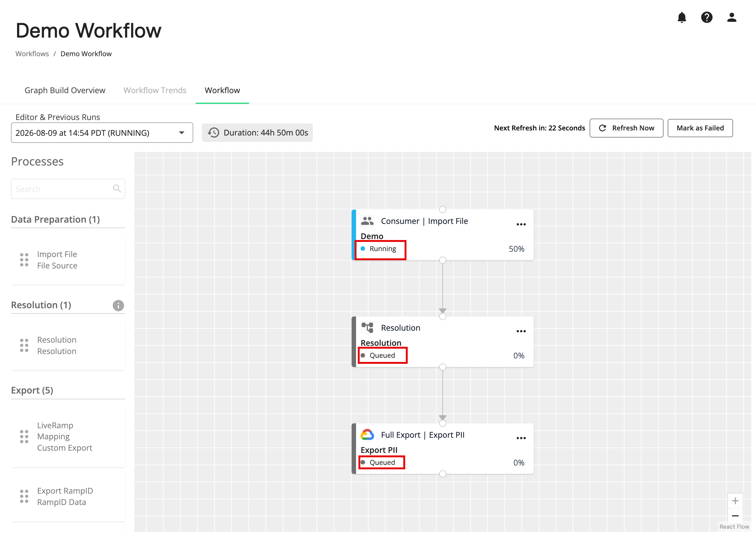The width and height of the screenshot is (756, 535).
Task: Click the bottom connector handle of Export PII node
Action: click(x=442, y=474)
